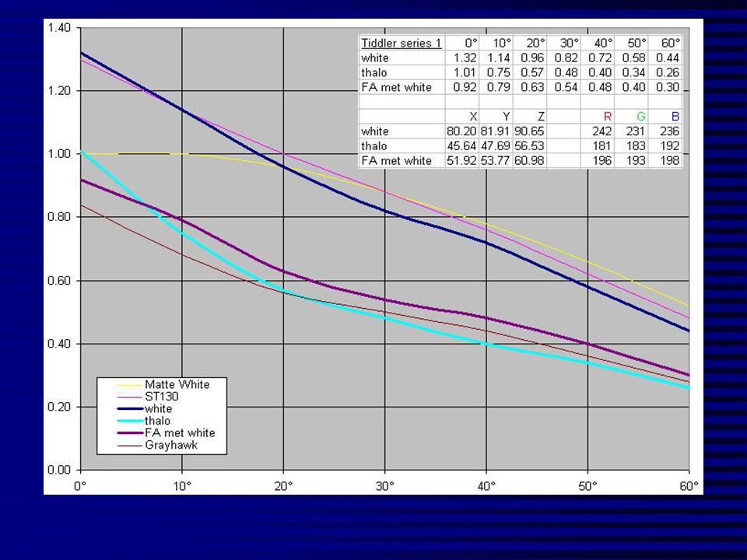Click the cyan thalo legend line sample

click(130, 421)
